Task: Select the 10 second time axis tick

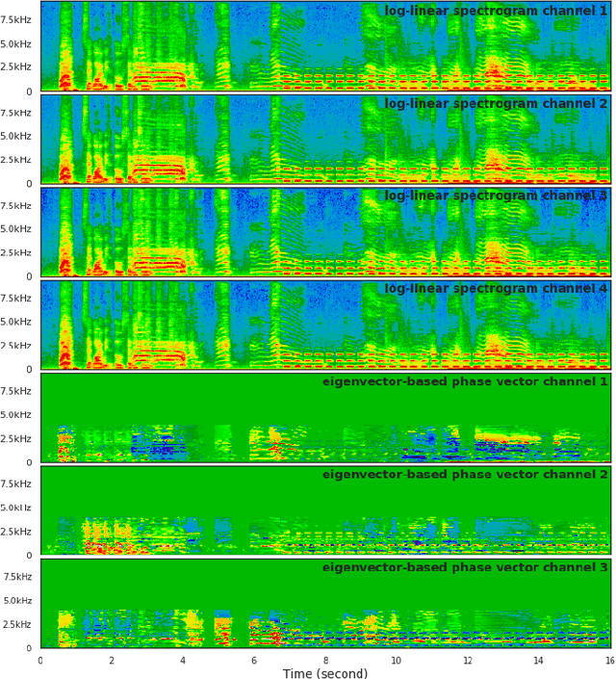Action: pyautogui.click(x=397, y=661)
